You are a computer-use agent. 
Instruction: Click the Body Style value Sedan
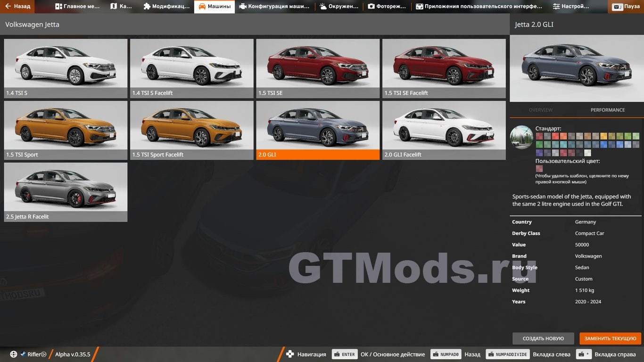pos(582,267)
